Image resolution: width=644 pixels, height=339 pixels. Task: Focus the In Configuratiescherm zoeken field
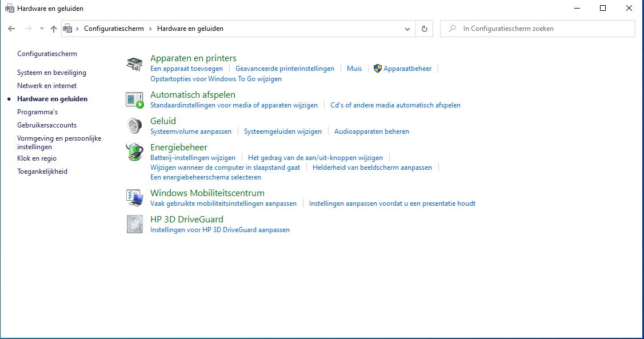tap(538, 29)
